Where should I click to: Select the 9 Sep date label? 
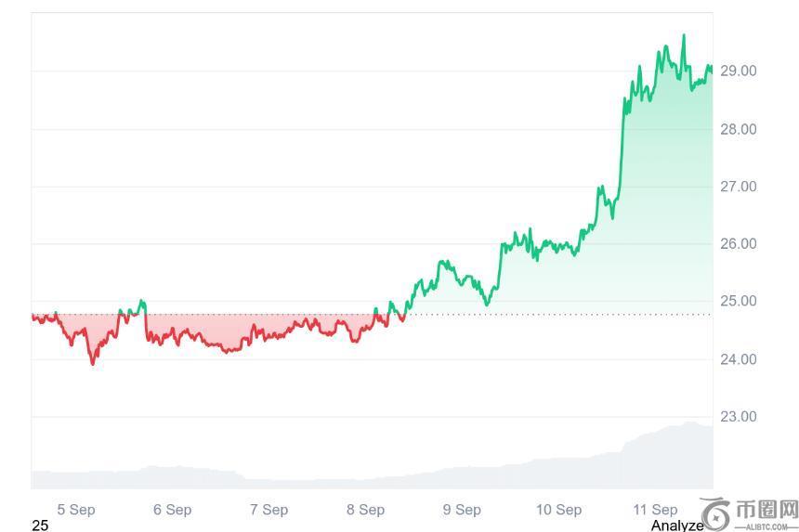click(462, 509)
